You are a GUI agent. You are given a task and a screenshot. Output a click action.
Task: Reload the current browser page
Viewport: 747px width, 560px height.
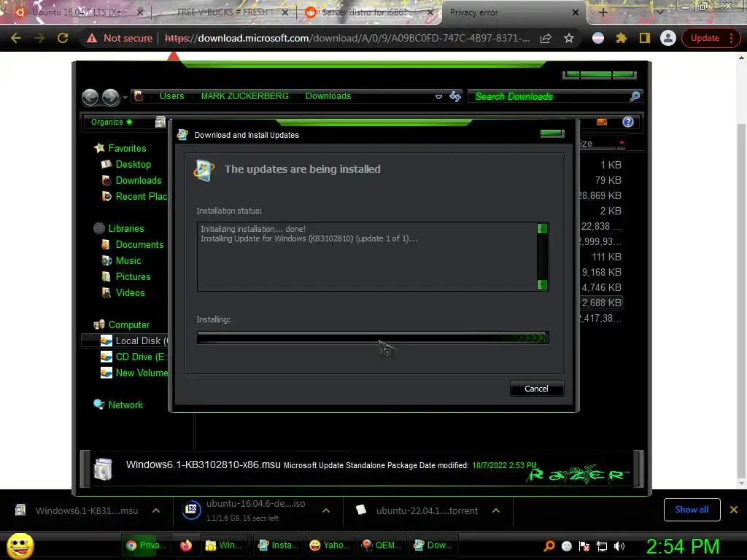pyautogui.click(x=63, y=38)
